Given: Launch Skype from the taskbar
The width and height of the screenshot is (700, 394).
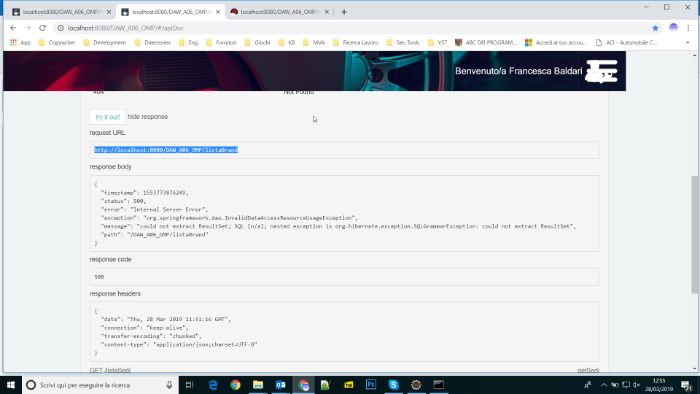Looking at the screenshot, I should point(393,385).
